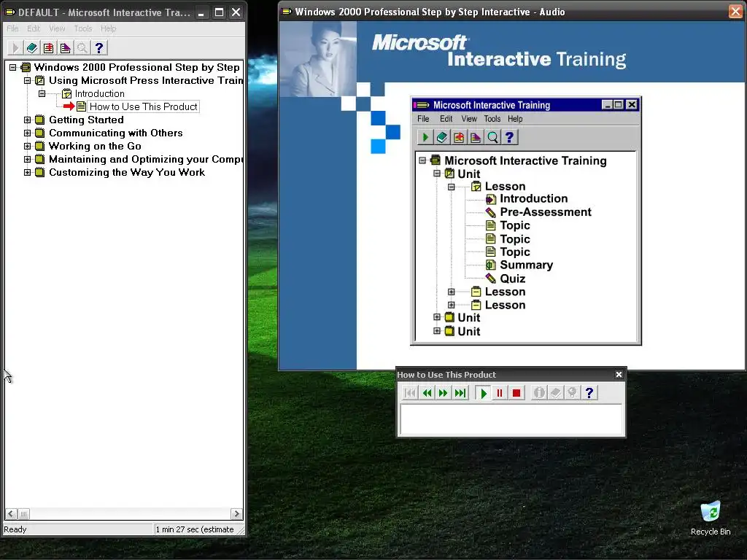Collapse the Using Microsoft Press Interactive Training node

(x=28, y=80)
